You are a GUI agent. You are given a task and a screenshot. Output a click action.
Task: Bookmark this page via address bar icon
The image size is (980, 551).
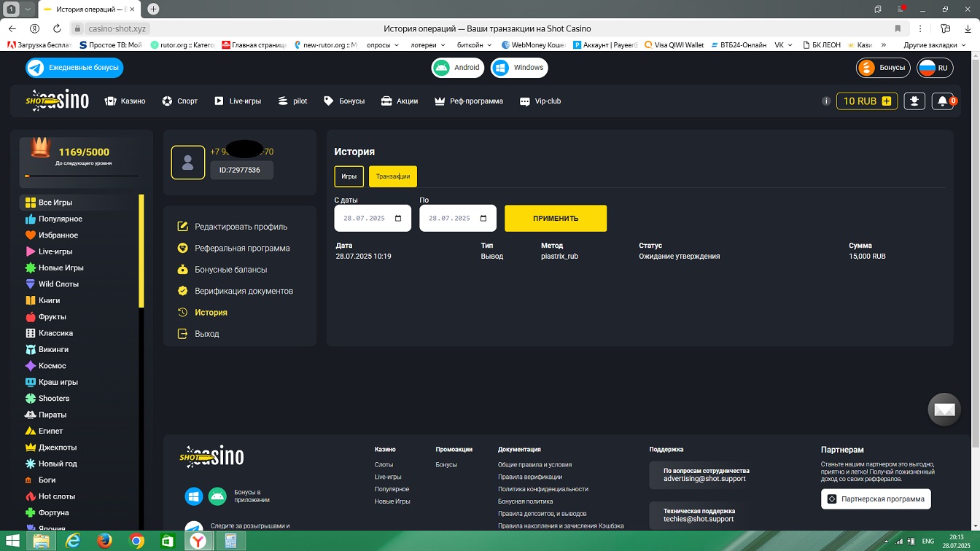click(898, 28)
